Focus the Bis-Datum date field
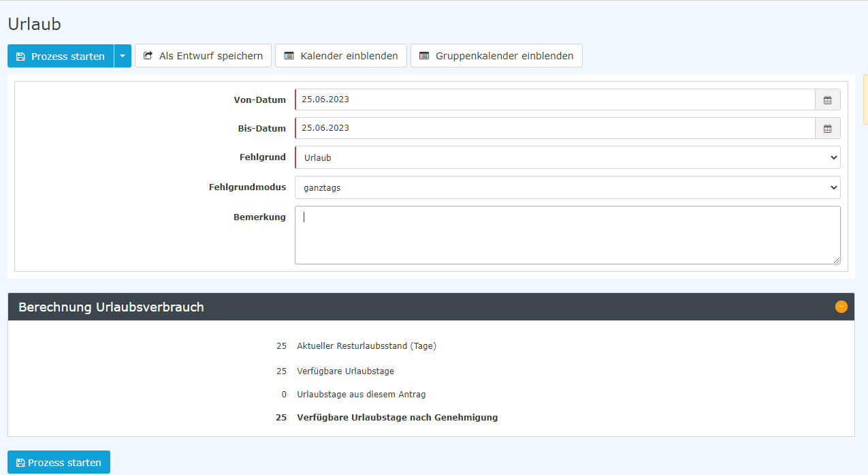 (x=554, y=128)
